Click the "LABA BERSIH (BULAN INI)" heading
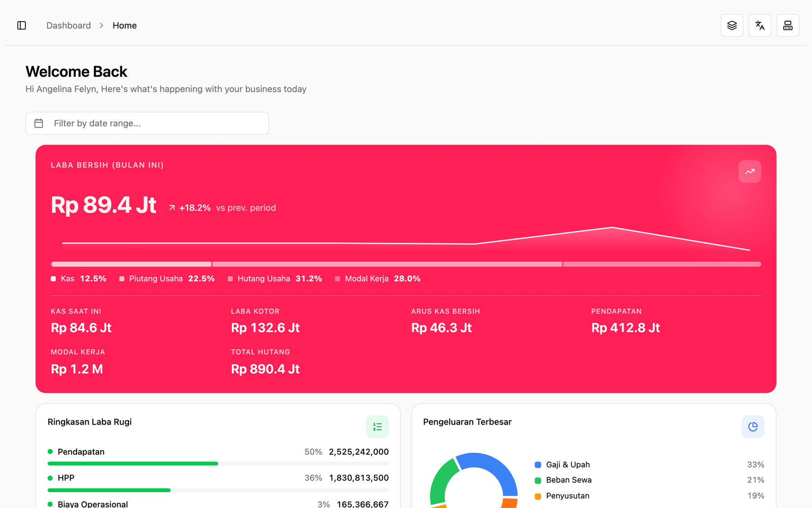Screen dimensions: 812x508 tap(107, 165)
